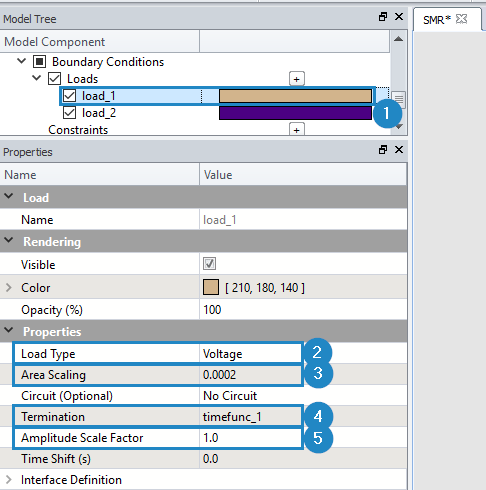486x490 pixels.
Task: Expand the Interface Definition section
Action: pyautogui.click(x=9, y=480)
